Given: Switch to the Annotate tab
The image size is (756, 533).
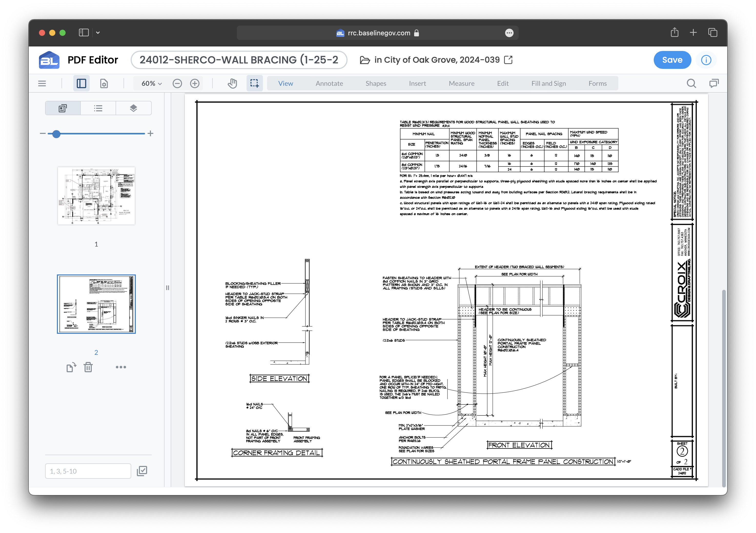Looking at the screenshot, I should click(x=329, y=83).
